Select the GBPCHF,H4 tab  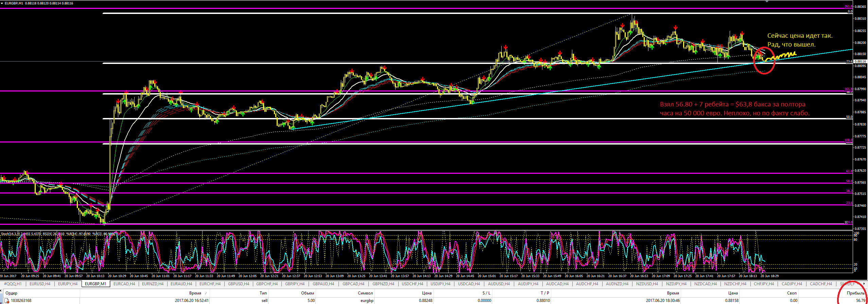pyautogui.click(x=267, y=284)
